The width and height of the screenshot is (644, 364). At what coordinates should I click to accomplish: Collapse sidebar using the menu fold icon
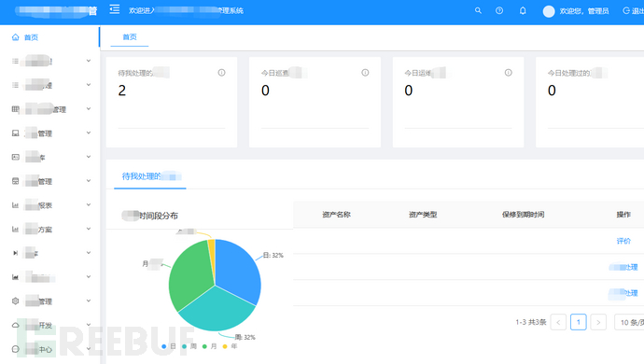(x=115, y=9)
